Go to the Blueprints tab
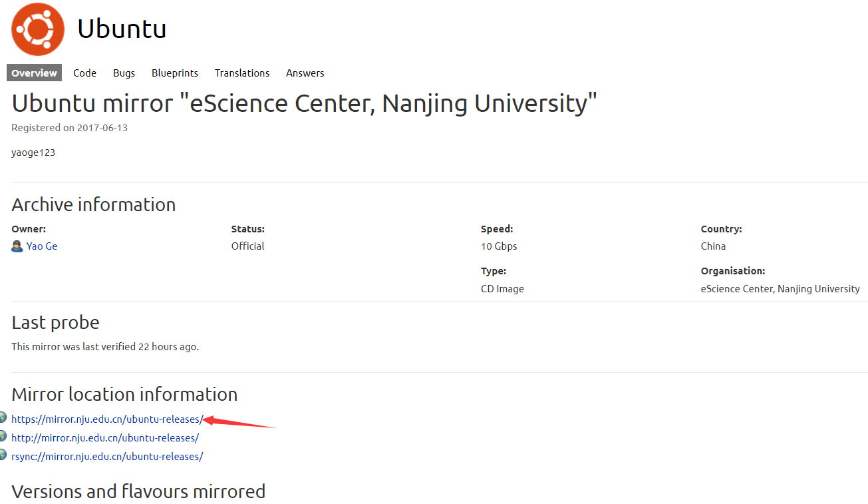This screenshot has width=868, height=504. pos(175,73)
